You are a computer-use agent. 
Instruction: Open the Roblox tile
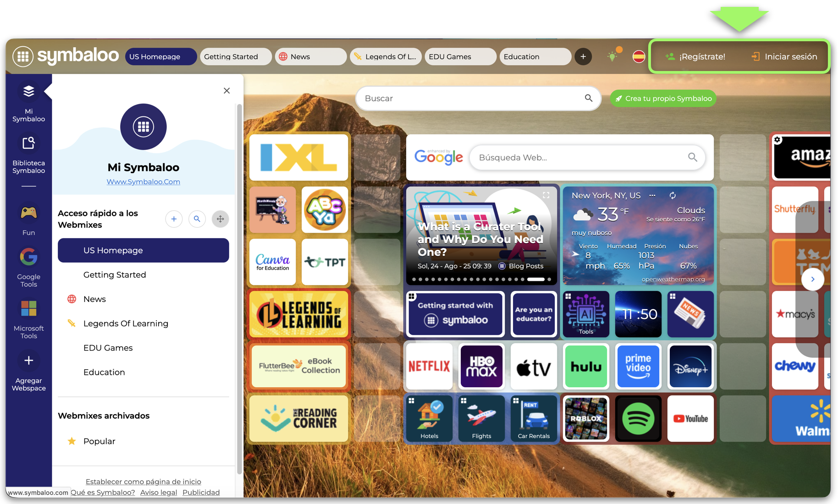(x=586, y=419)
